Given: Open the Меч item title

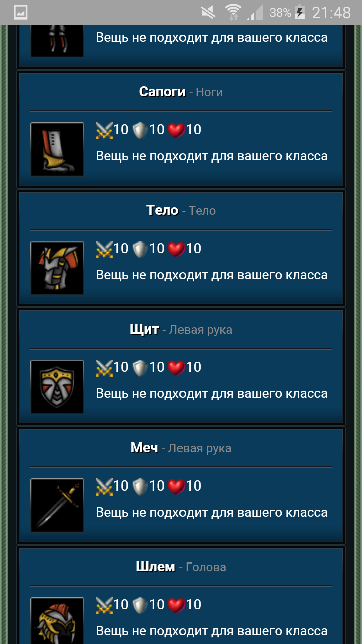Looking at the screenshot, I should (144, 448).
